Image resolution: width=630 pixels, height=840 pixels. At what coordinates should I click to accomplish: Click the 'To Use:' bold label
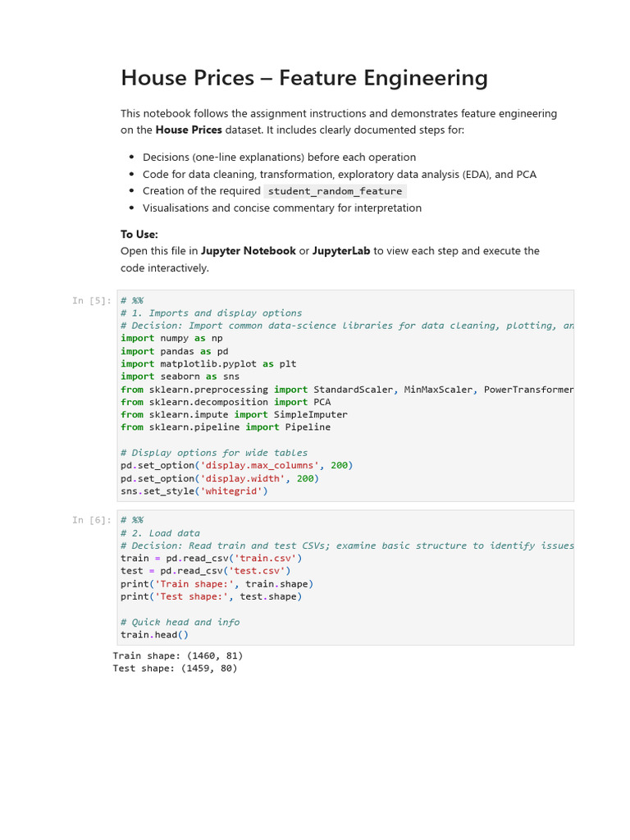click(139, 234)
